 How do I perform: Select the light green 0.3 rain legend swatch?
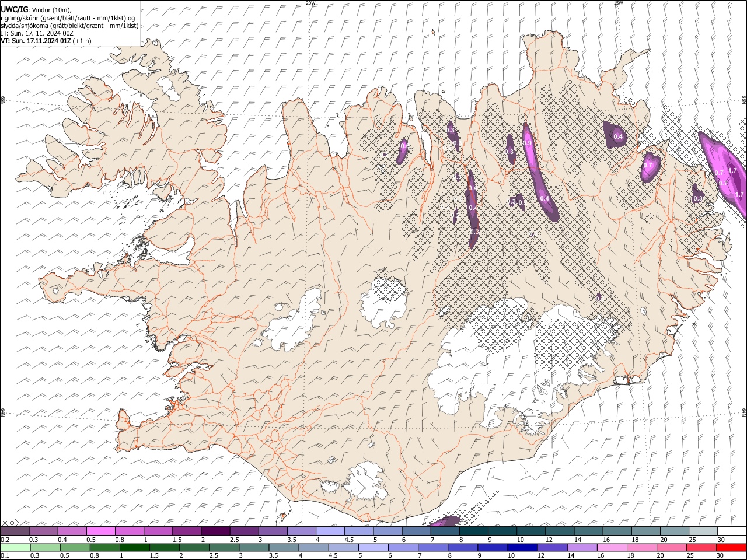(x=45, y=547)
